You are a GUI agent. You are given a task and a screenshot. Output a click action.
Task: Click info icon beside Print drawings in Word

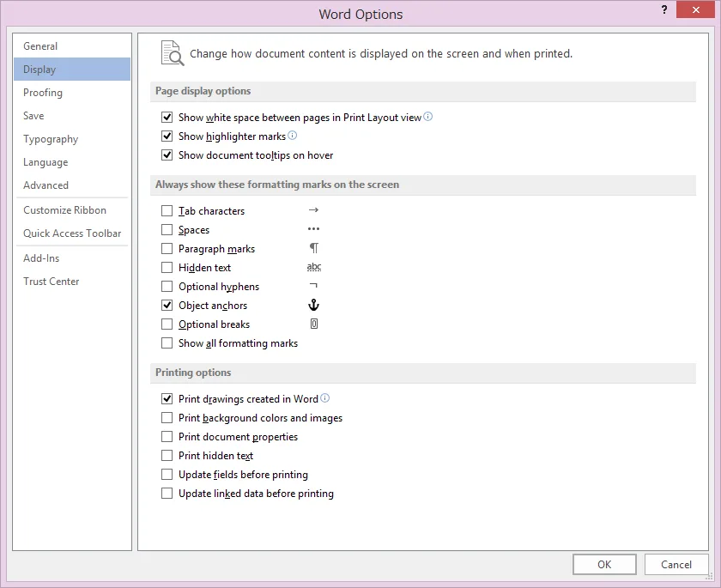pyautogui.click(x=324, y=398)
